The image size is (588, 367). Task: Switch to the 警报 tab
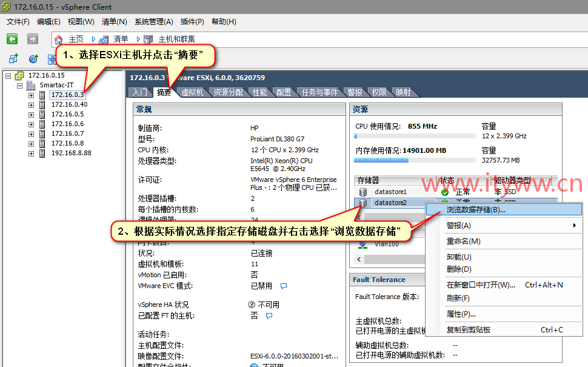point(355,92)
